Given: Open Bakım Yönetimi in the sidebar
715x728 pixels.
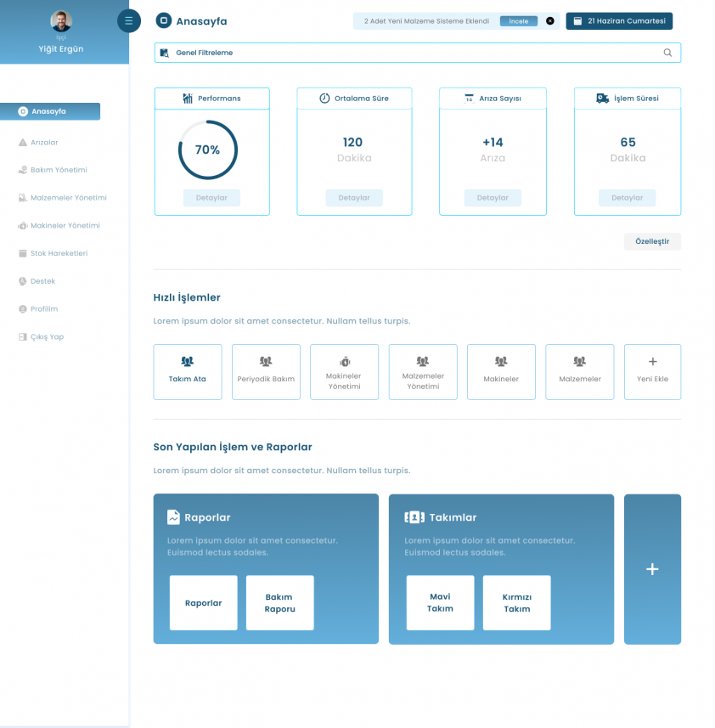Looking at the screenshot, I should pyautogui.click(x=59, y=170).
